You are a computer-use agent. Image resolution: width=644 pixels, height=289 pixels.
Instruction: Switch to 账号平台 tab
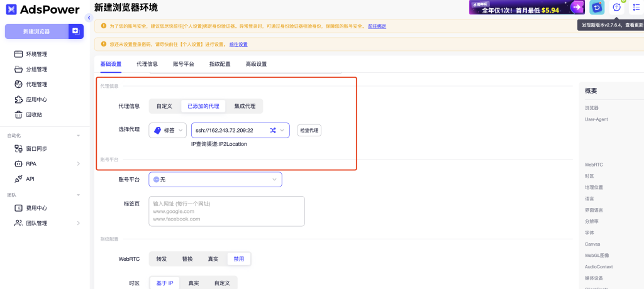pyautogui.click(x=184, y=64)
